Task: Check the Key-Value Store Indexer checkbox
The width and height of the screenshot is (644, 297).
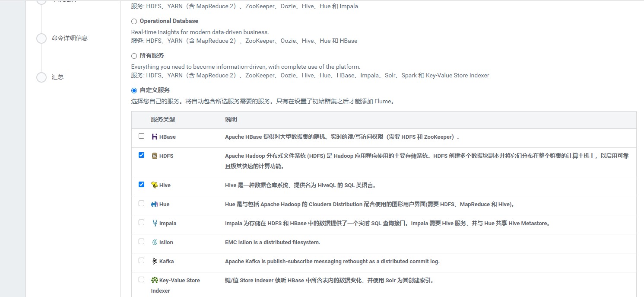Action: click(x=141, y=279)
